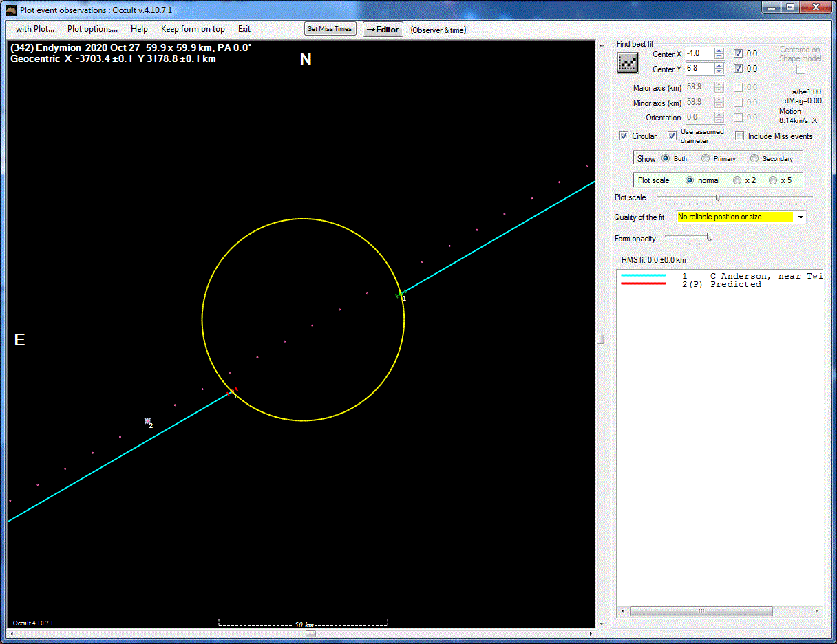The width and height of the screenshot is (837, 644).
Task: Increase Minor axis with spinner up arrow
Action: [x=719, y=100]
